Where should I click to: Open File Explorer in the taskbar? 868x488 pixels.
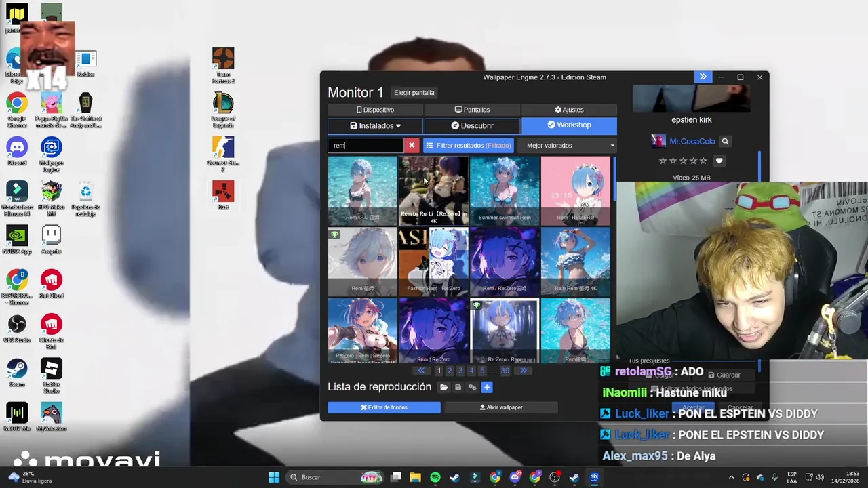415,477
